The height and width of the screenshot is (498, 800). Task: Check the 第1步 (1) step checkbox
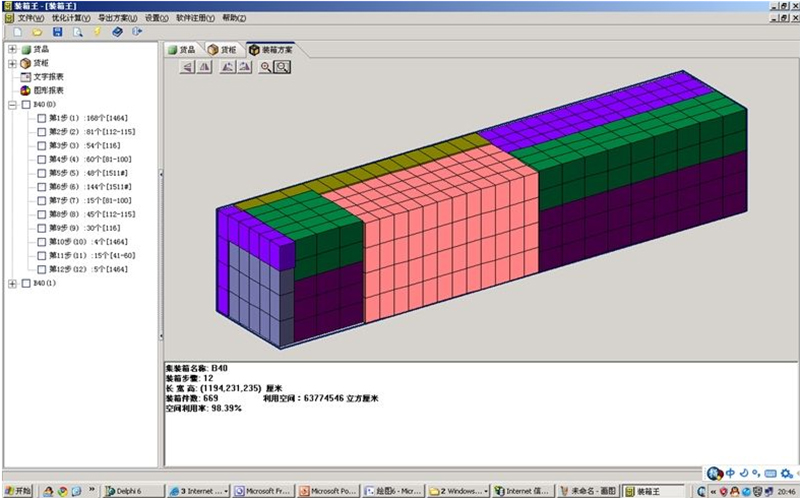point(42,118)
